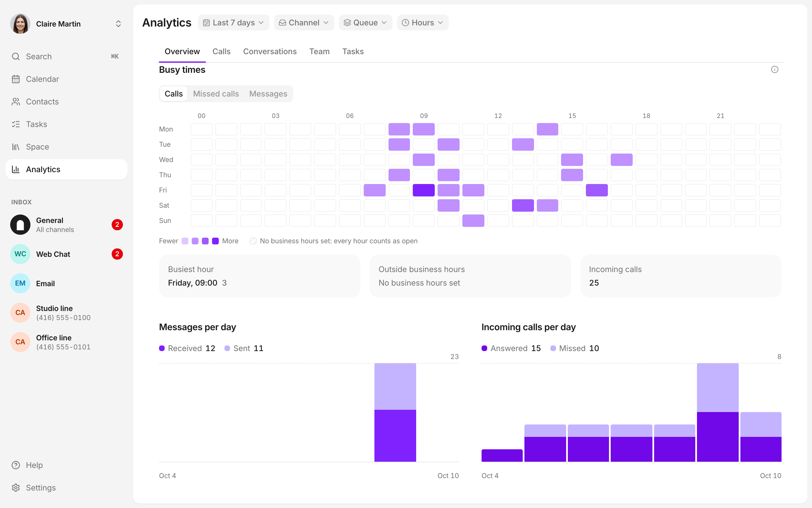This screenshot has width=812, height=508.
Task: Click the Incoming calls 25 card
Action: click(x=680, y=276)
